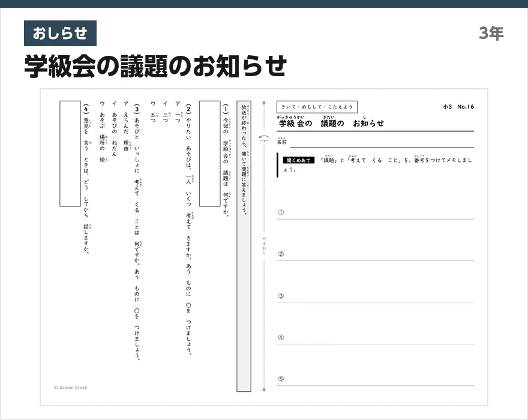Click the answer box for question (4)
Image resolution: width=528 pixels, height=420 pixels.
(70, 154)
